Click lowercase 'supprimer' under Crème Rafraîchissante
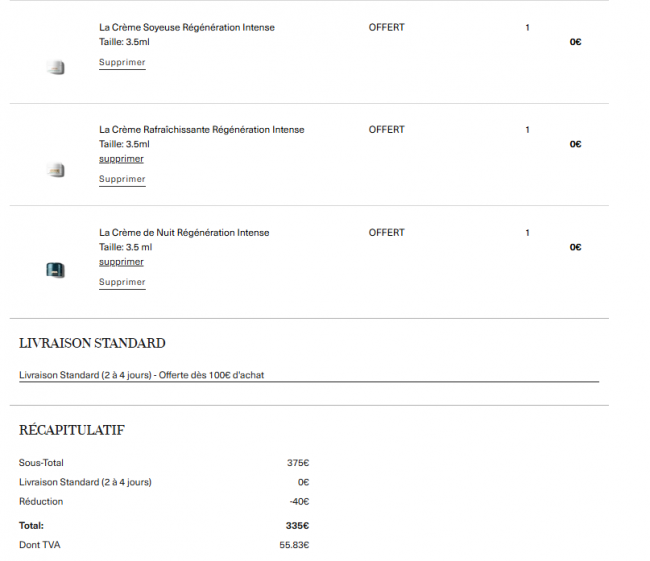 pos(121,159)
